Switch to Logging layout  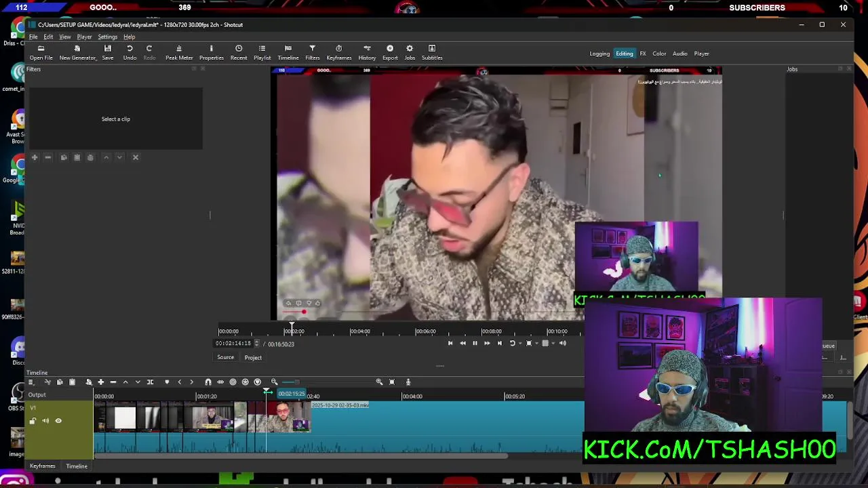599,54
